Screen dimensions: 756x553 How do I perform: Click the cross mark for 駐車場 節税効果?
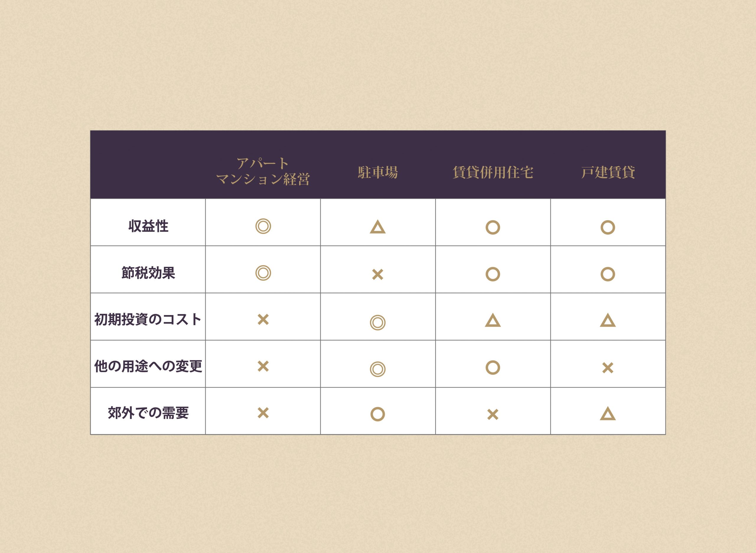[x=378, y=275]
